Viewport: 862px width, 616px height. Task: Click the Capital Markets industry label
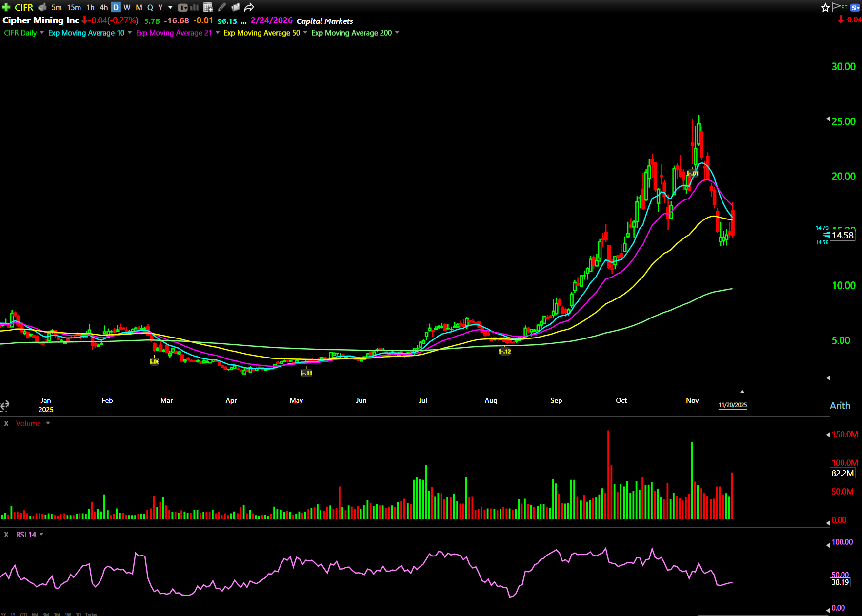(x=324, y=21)
